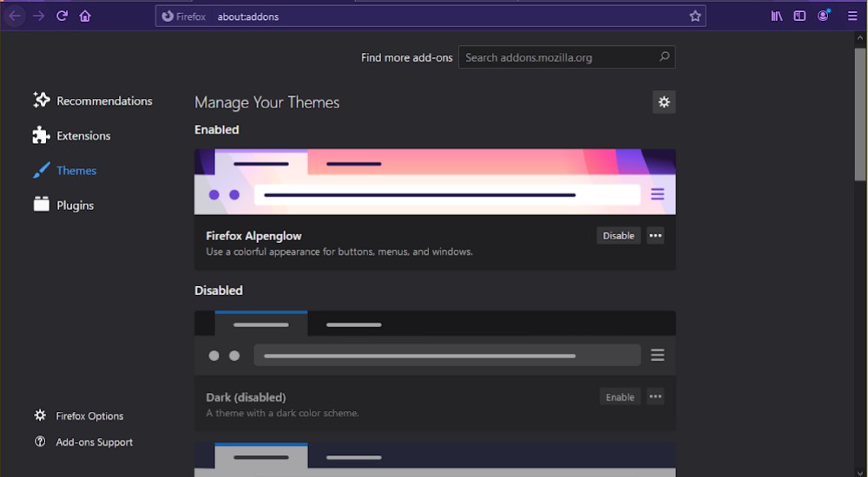868x477 pixels.
Task: Click the Firefox identity icon in URL bar
Action: (168, 16)
